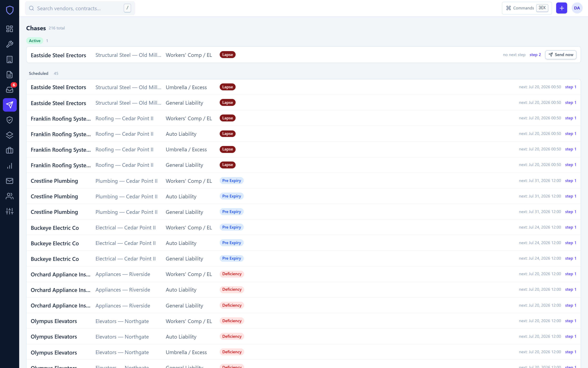Open Olympus Elevators Umbrella / Excess row
The height and width of the screenshot is (368, 588).
[303, 352]
